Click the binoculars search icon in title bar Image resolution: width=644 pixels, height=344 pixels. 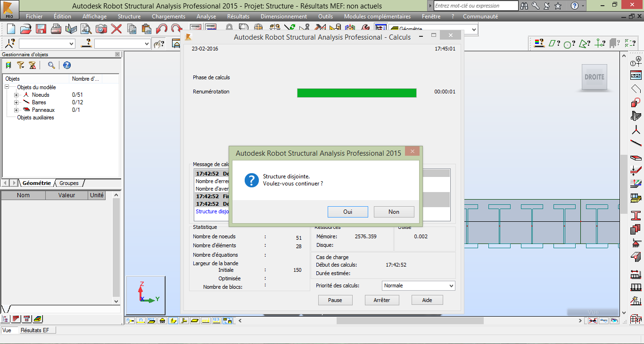tap(525, 6)
